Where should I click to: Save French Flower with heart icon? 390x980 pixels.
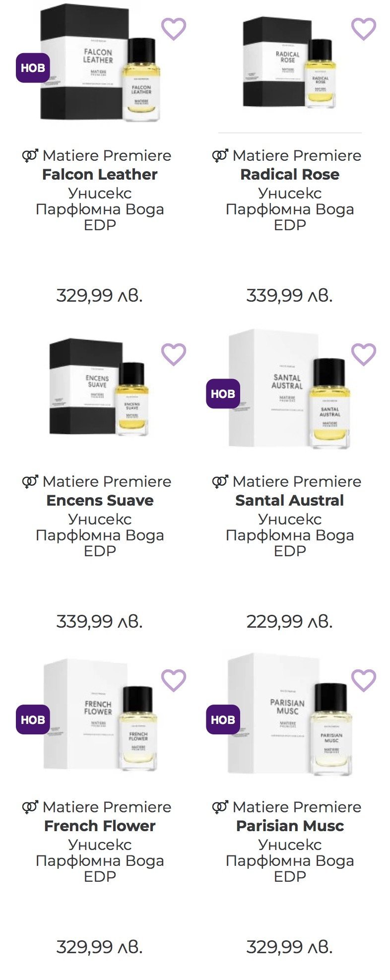(x=174, y=680)
